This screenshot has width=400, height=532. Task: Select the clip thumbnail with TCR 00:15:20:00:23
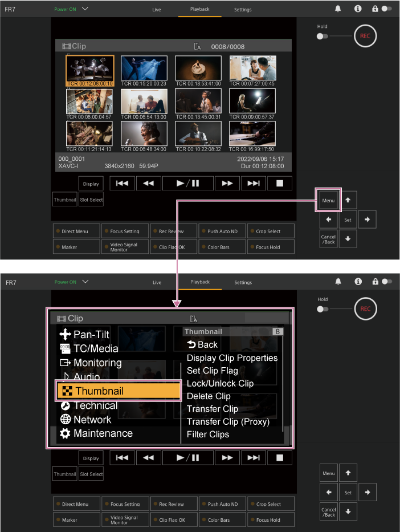(144, 68)
